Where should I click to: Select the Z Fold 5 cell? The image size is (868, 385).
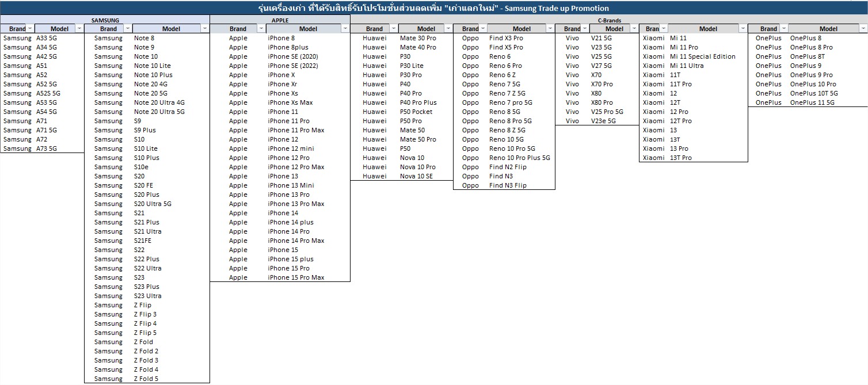[171, 379]
